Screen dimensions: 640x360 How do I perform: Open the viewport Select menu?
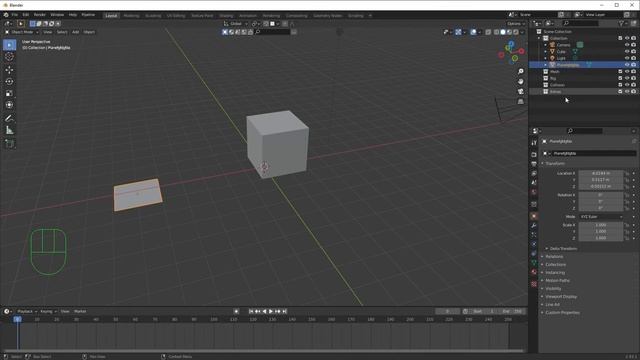[x=62, y=32]
